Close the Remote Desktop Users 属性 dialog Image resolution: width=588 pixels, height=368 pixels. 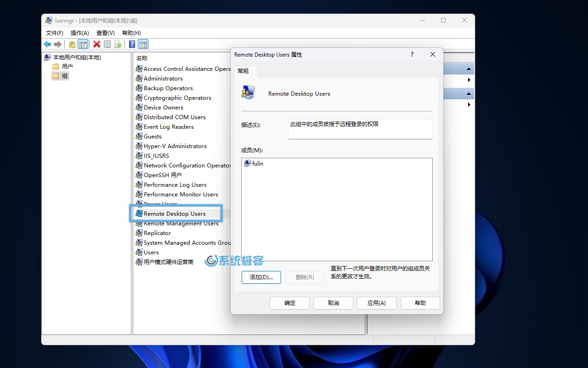coord(433,54)
